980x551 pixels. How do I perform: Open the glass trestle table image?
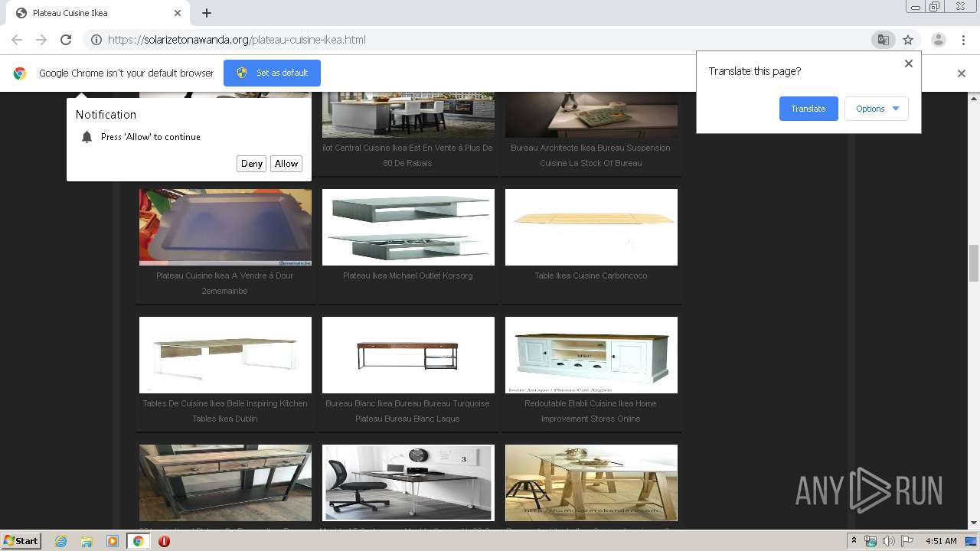pos(591,483)
